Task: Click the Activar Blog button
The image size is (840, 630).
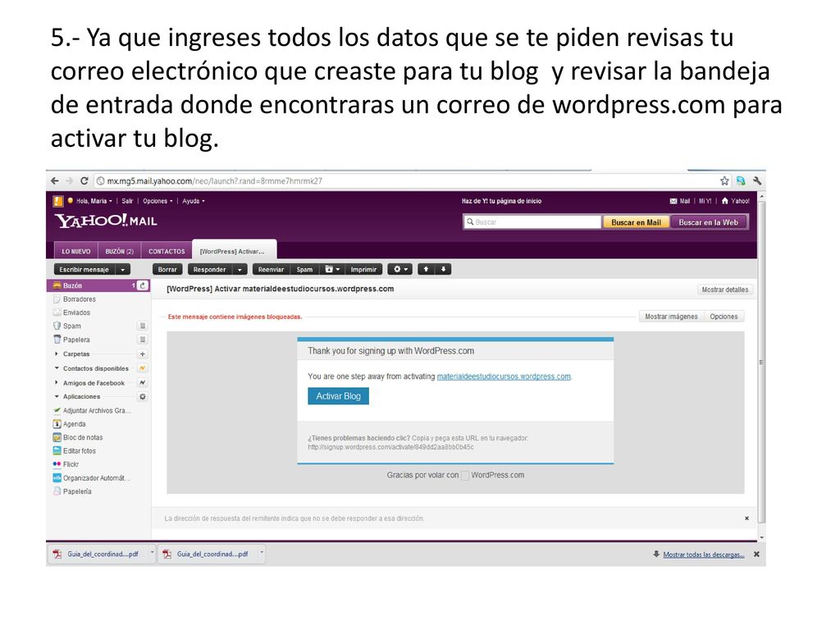Action: (338, 396)
